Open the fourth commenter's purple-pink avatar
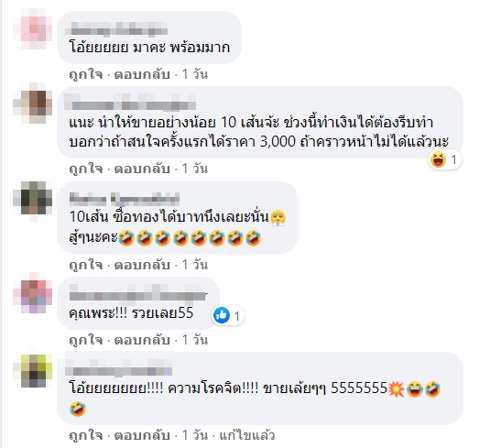 pyautogui.click(x=33, y=292)
